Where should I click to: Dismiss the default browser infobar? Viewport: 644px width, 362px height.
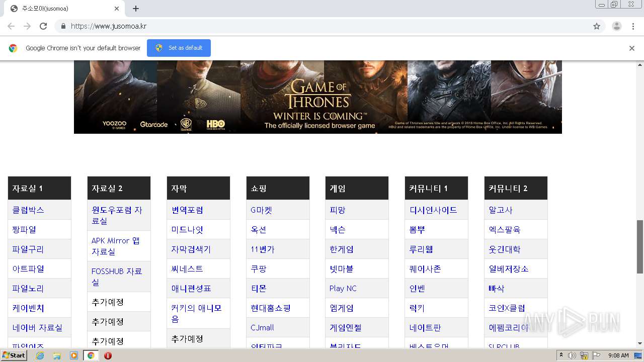(632, 48)
